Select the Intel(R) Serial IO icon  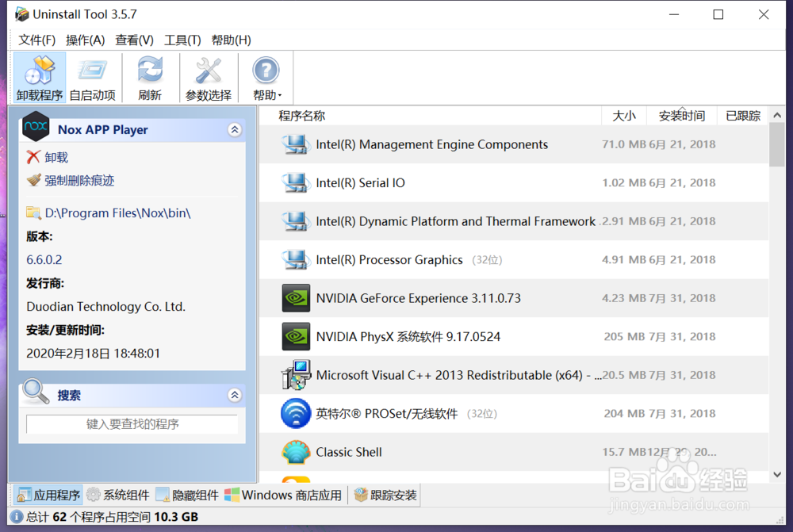(x=296, y=183)
